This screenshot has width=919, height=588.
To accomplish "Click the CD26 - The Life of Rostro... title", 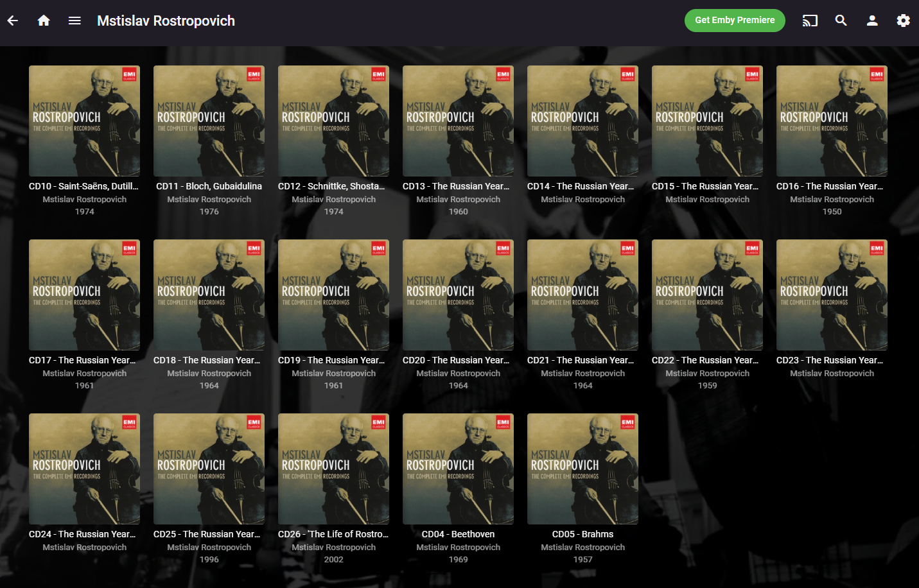I will point(333,534).
